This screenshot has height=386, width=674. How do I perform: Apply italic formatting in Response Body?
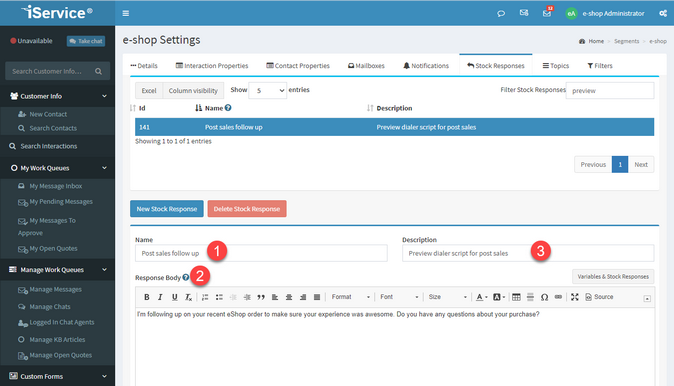click(x=160, y=297)
